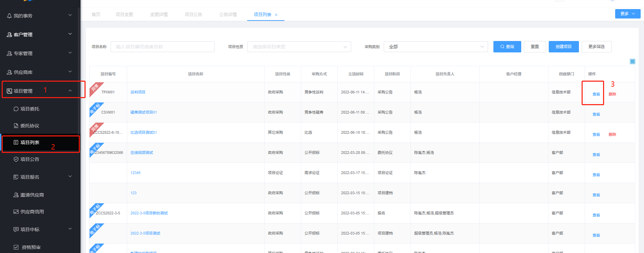This screenshot has width=644, height=253.
Task: Click the 项目阶段 column header
Action: (x=392, y=74)
